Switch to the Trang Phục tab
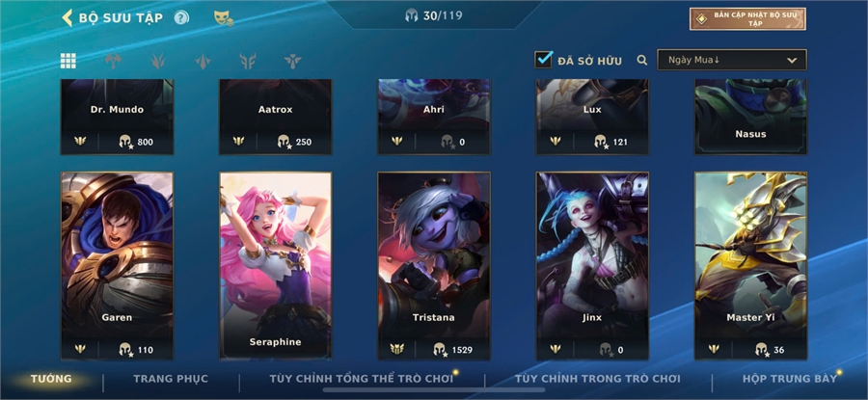Viewport: 868px width, 400px height. pos(171,379)
